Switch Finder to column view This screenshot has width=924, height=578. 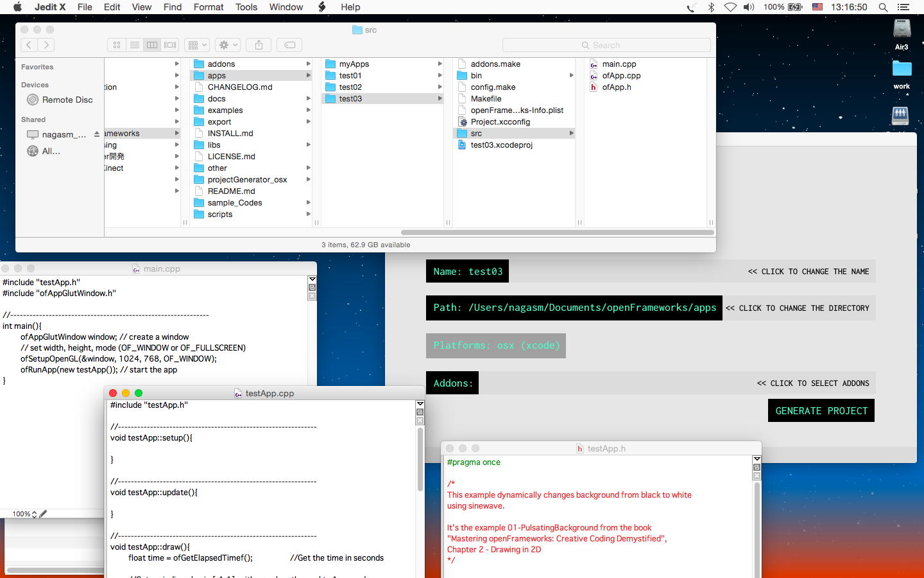pos(152,45)
